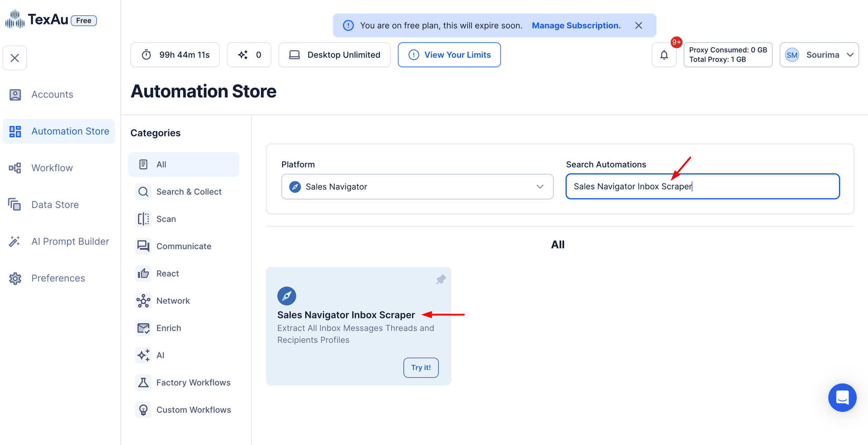Click the TexAu logo

point(37,19)
